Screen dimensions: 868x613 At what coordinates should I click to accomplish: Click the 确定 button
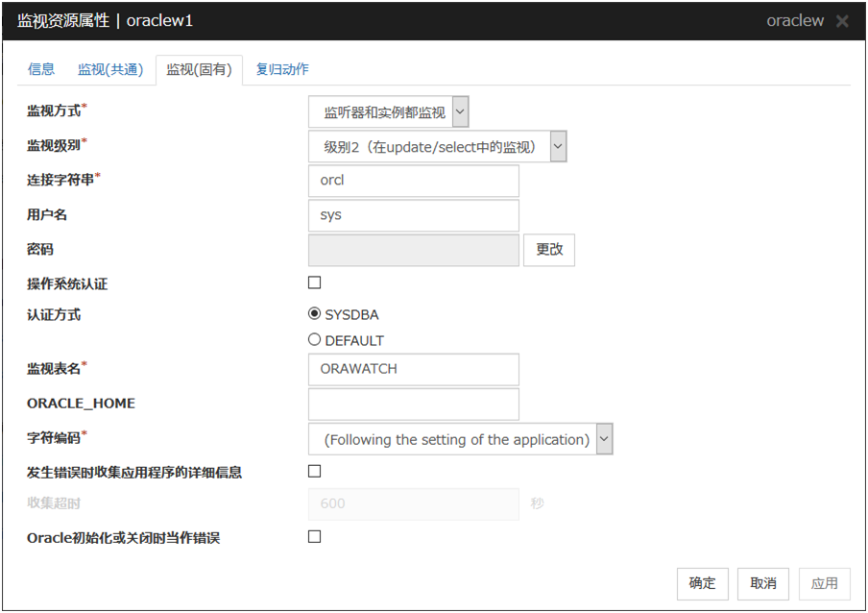702,583
